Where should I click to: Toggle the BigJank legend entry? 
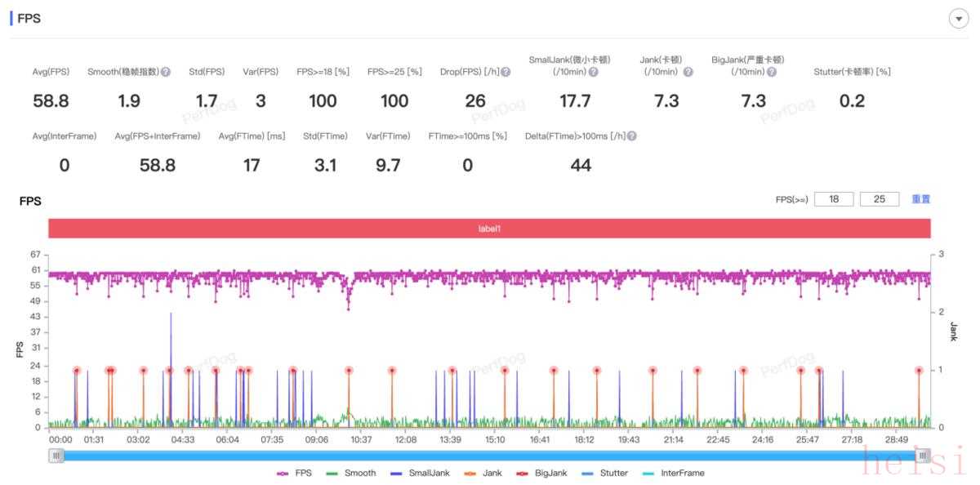tap(541, 473)
